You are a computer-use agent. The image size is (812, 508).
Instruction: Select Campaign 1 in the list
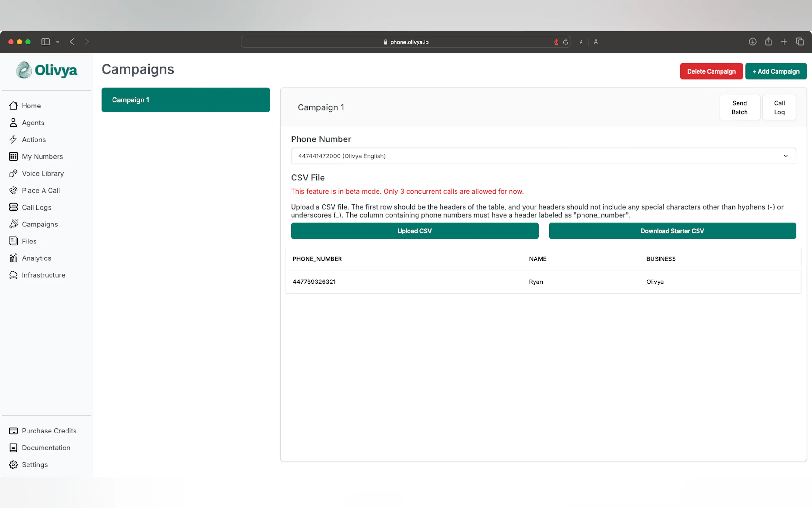(x=186, y=100)
